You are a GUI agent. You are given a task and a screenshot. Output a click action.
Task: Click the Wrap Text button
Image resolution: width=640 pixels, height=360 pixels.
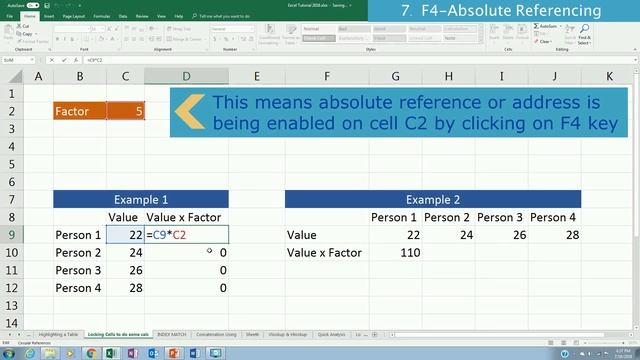point(179,29)
